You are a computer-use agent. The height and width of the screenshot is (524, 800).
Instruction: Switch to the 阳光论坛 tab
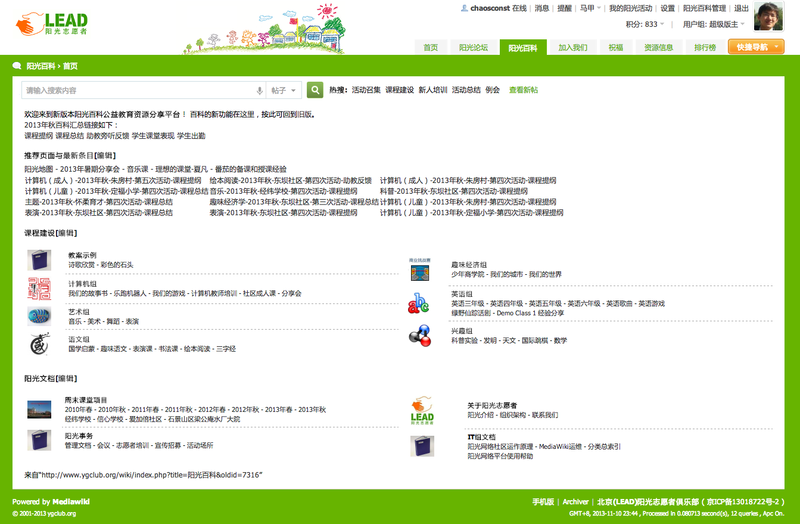(x=474, y=47)
